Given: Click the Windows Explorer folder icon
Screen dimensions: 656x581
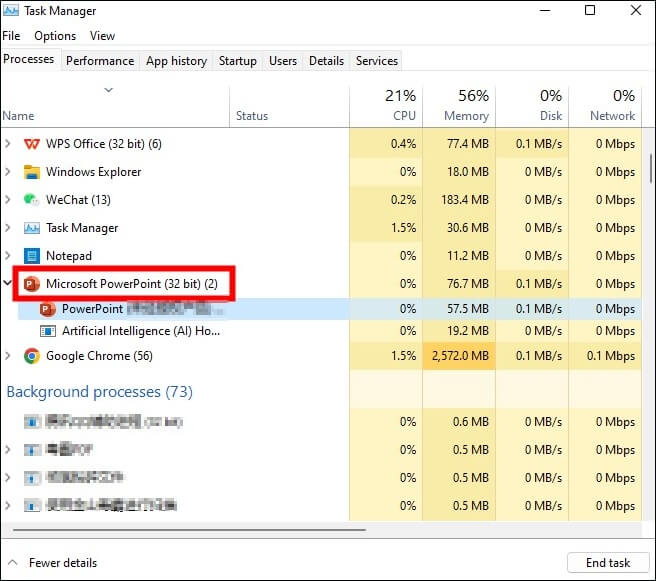Looking at the screenshot, I should click(x=32, y=172).
